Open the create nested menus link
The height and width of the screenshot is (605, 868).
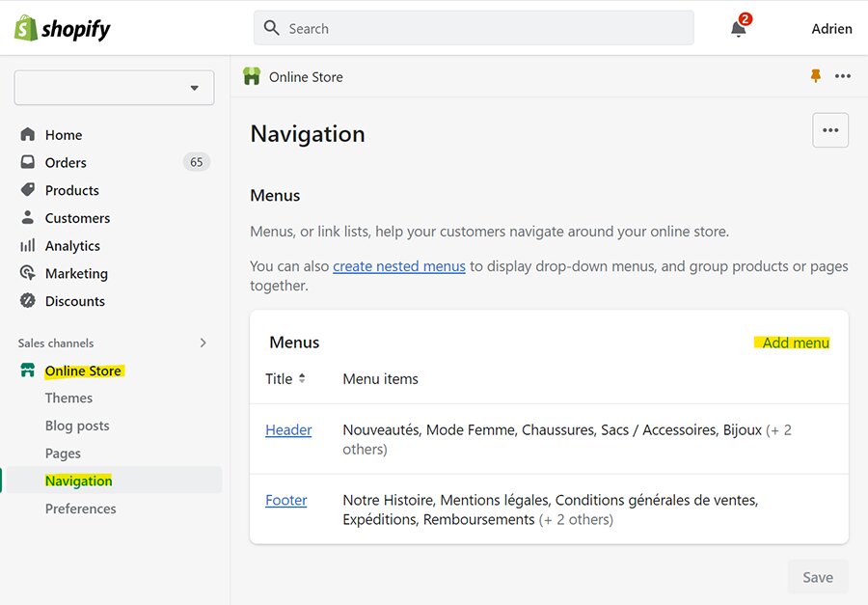point(399,266)
